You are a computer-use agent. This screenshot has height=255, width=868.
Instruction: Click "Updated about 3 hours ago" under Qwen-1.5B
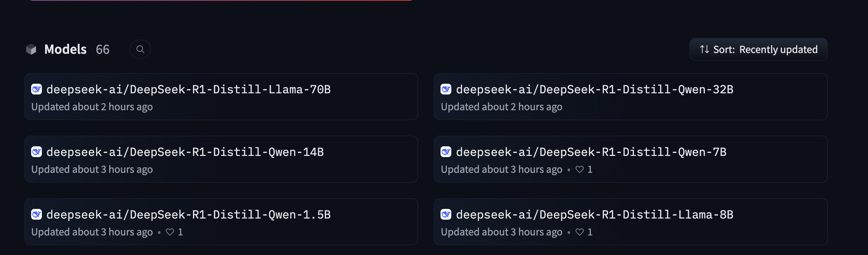pos(92,232)
